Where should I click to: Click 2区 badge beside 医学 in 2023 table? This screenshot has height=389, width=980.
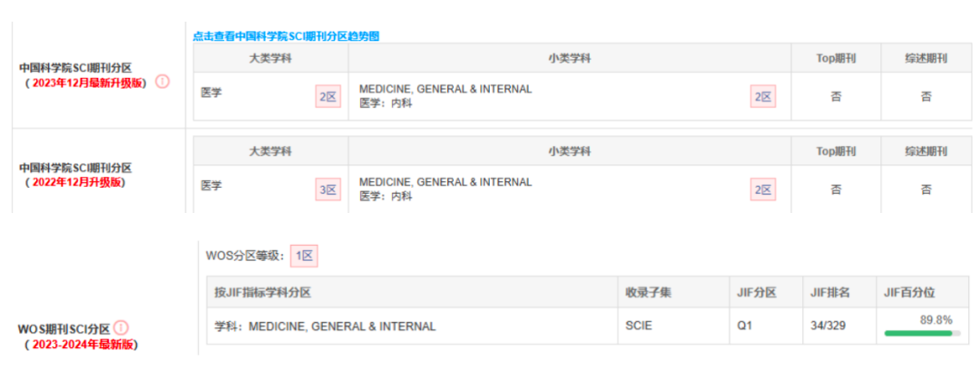coord(328,97)
